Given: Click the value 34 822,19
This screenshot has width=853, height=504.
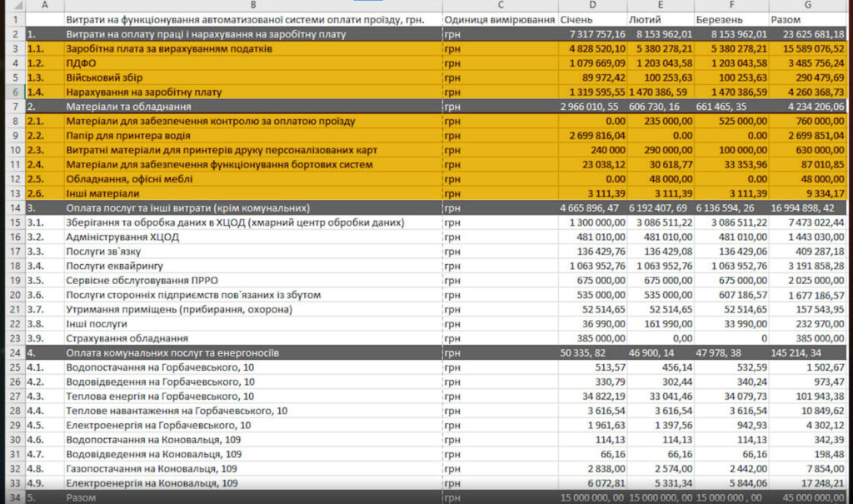Looking at the screenshot, I should (x=604, y=397).
